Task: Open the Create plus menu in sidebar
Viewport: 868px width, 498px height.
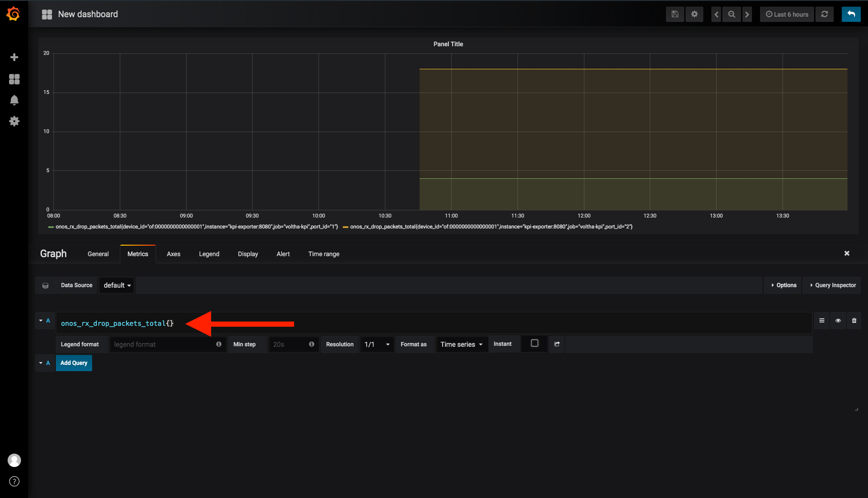Action: (x=14, y=57)
